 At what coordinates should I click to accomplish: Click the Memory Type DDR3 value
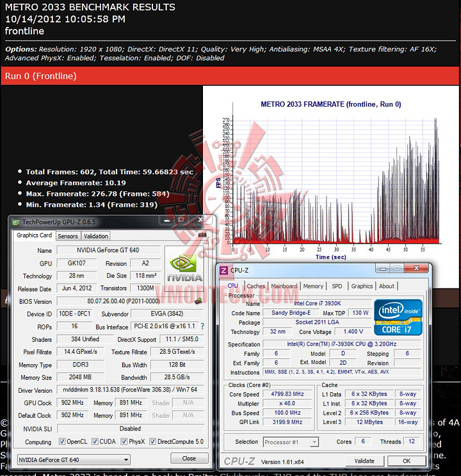(80, 364)
